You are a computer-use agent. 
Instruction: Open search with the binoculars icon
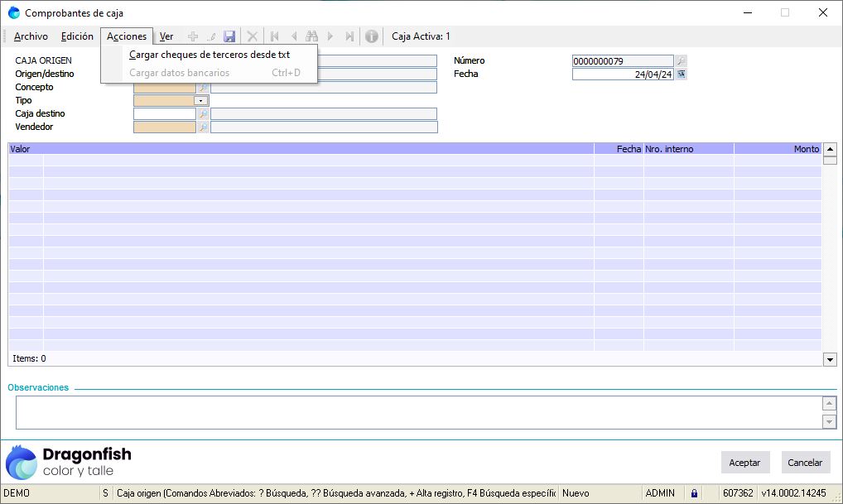point(312,36)
